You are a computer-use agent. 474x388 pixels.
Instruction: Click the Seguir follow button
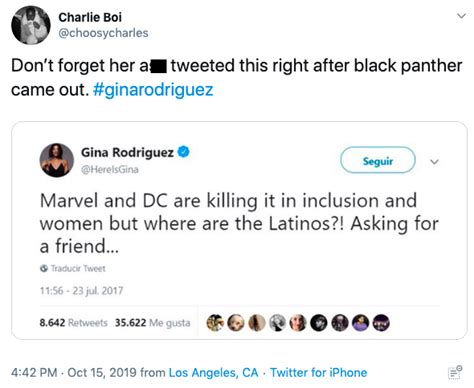(378, 161)
